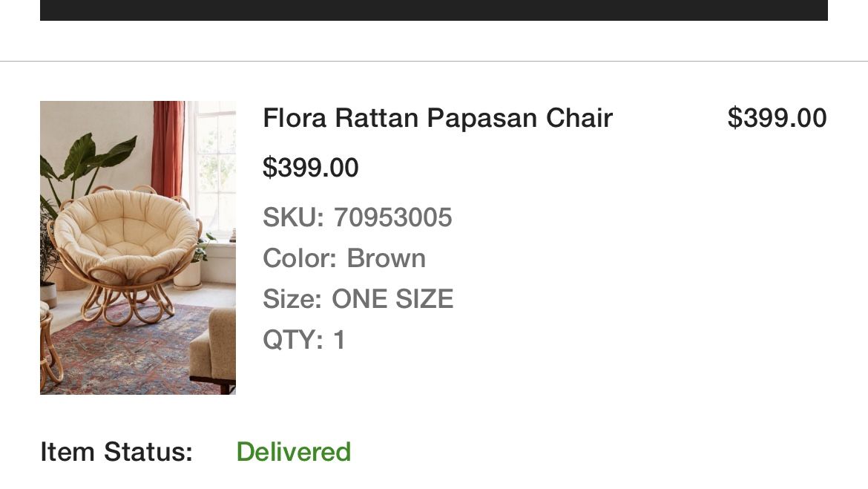Click the Brown color value

386,258
